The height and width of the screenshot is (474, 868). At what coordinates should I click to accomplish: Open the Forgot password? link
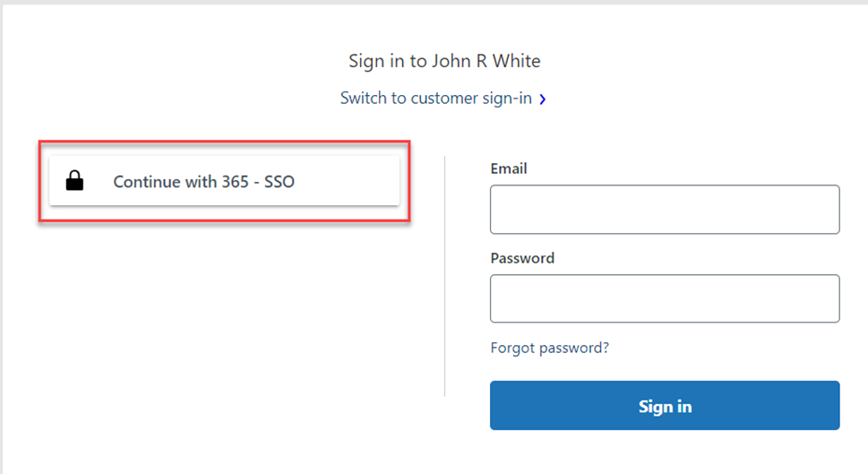[549, 348]
